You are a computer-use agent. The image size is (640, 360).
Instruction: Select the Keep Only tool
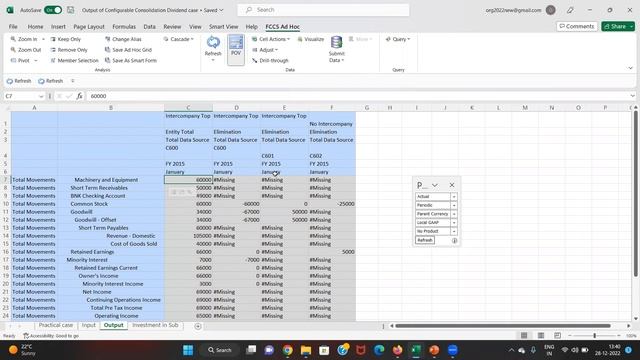65,39
